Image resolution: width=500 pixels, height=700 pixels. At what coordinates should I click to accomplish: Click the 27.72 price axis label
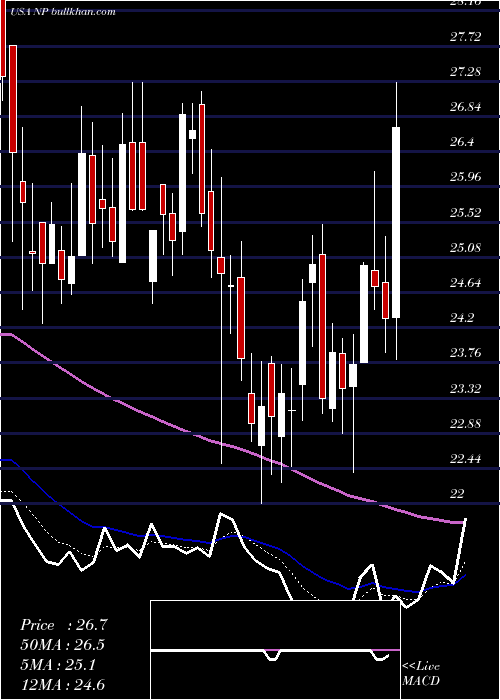tap(466, 37)
